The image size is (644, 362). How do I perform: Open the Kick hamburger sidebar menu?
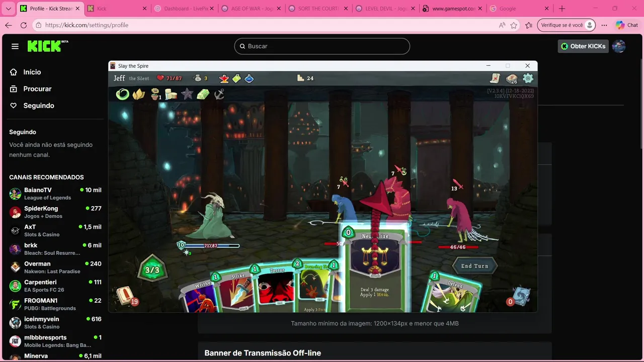[15, 46]
